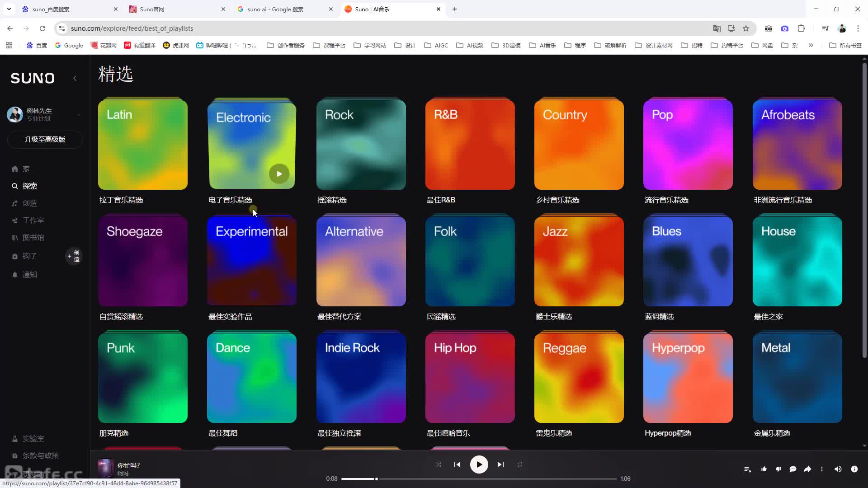Skip to next track button
This screenshot has height=488, width=868.
(x=500, y=465)
